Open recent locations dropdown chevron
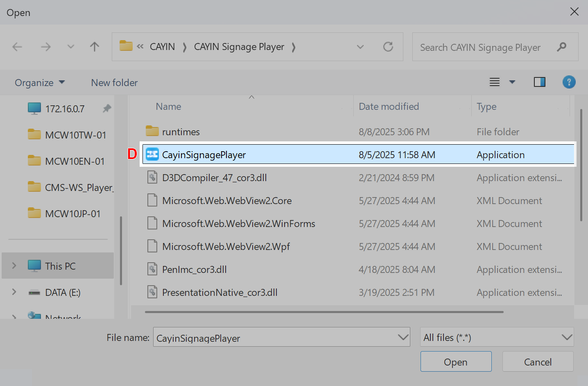Image resolution: width=588 pixels, height=386 pixels. coord(71,47)
